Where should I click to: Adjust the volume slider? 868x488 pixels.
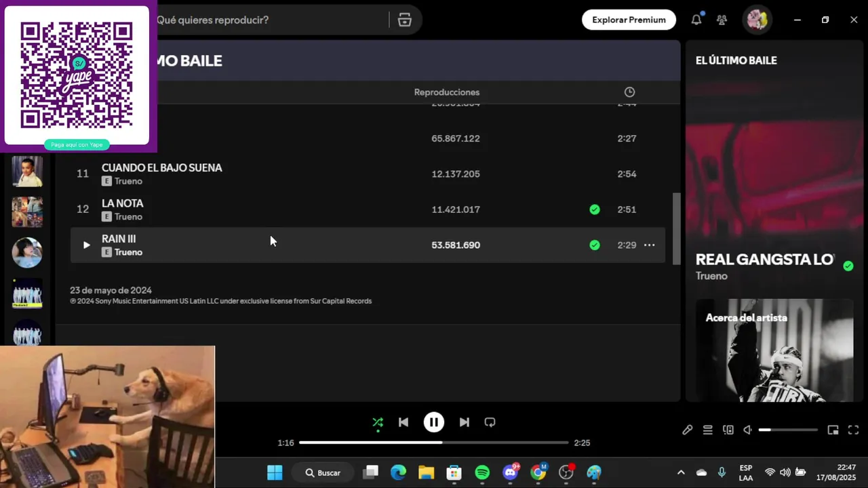[x=788, y=430]
